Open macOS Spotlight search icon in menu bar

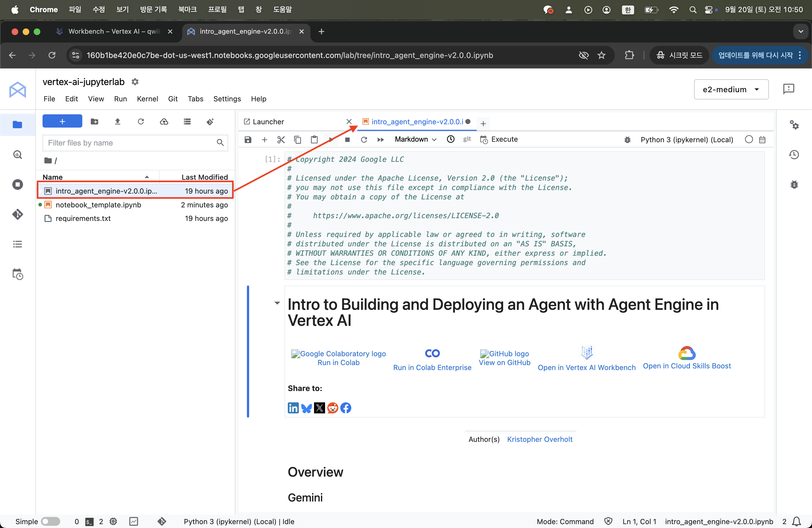(693, 10)
